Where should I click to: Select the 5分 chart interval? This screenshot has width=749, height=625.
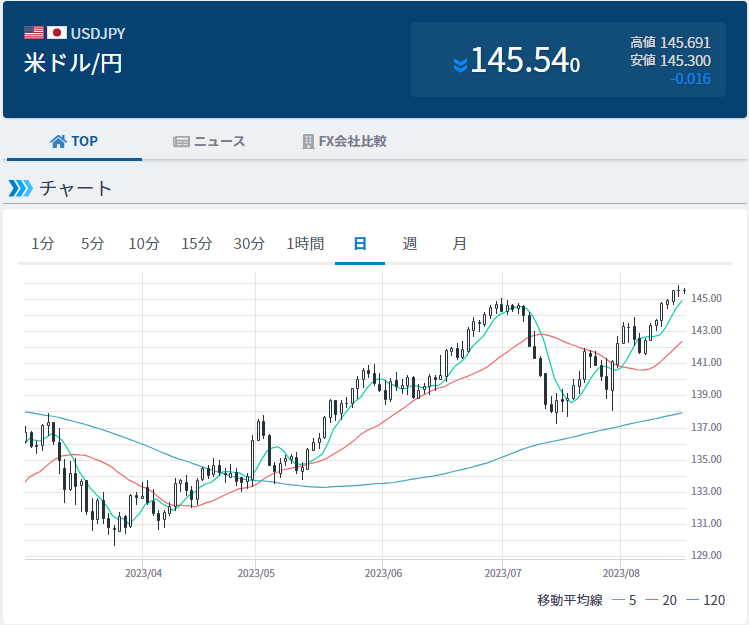click(x=92, y=243)
